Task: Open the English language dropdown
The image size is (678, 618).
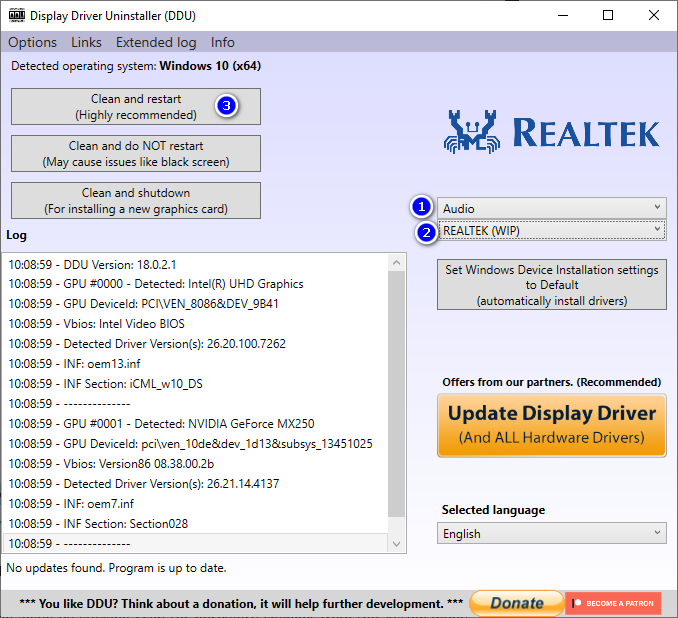Action: pyautogui.click(x=551, y=533)
